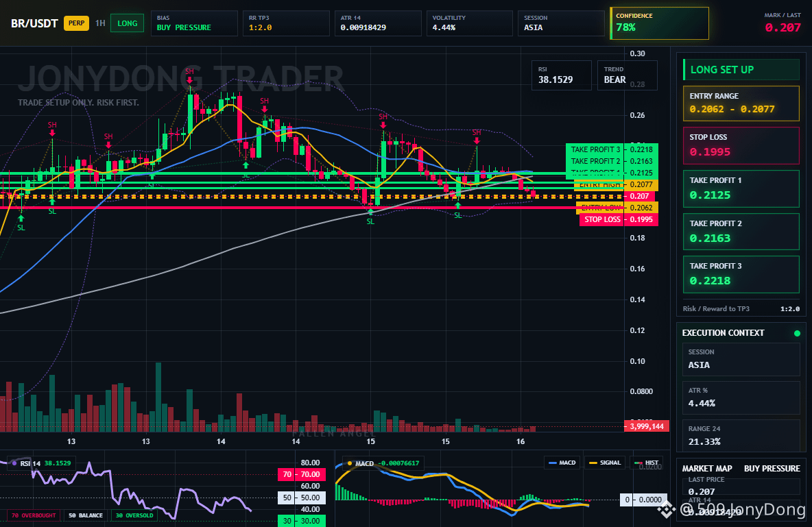Click the Last Price 0.207 field
812x527 pixels.
[741, 486]
